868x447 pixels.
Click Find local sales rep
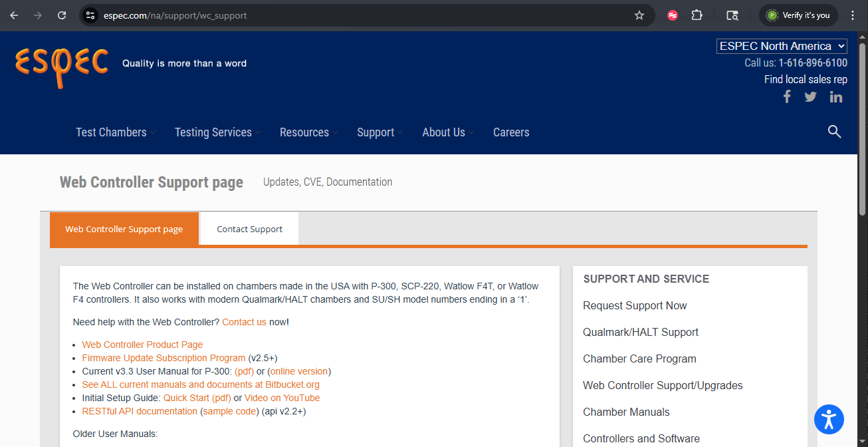[806, 79]
